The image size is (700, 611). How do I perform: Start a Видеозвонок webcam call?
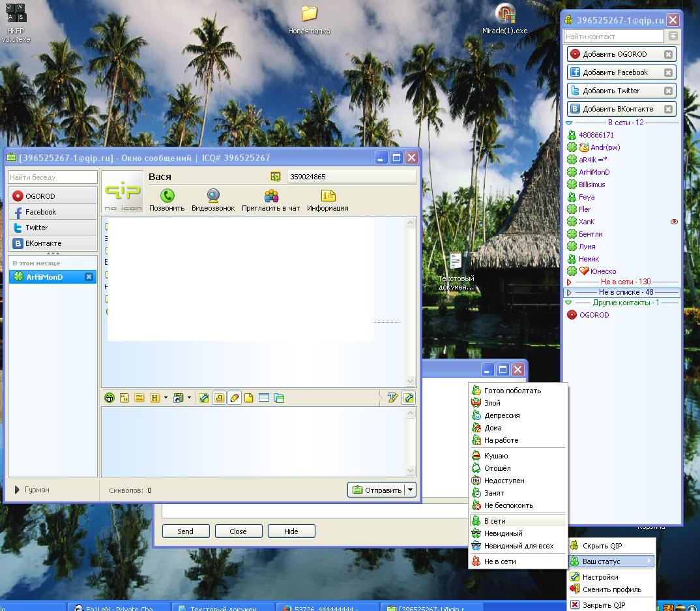pyautogui.click(x=213, y=200)
